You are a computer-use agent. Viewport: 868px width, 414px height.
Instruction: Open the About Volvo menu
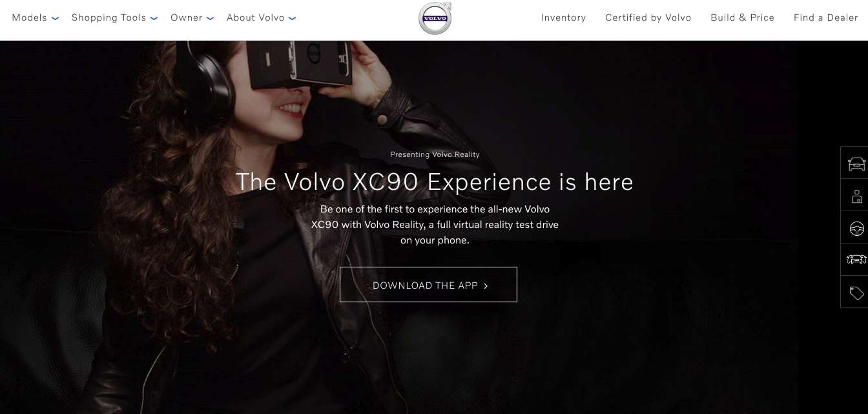[256, 17]
